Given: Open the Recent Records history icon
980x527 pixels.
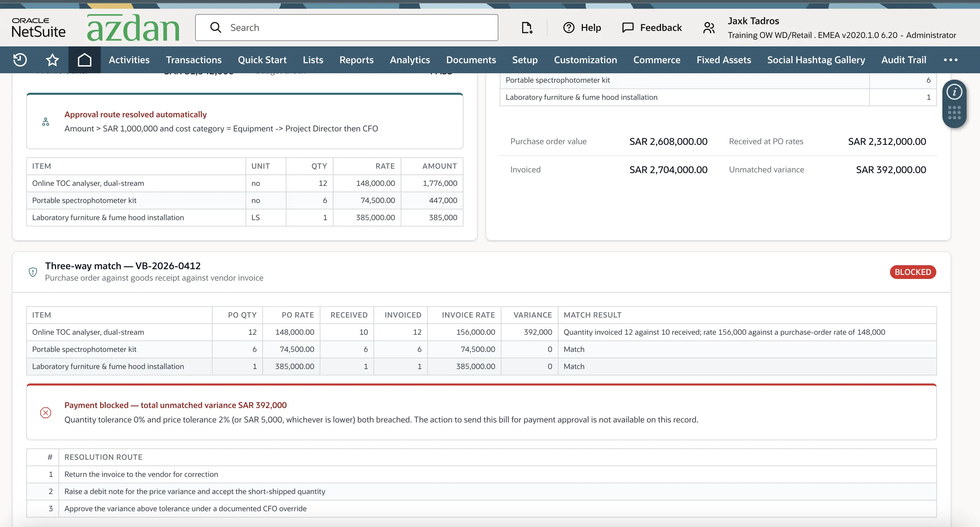Looking at the screenshot, I should point(20,60).
